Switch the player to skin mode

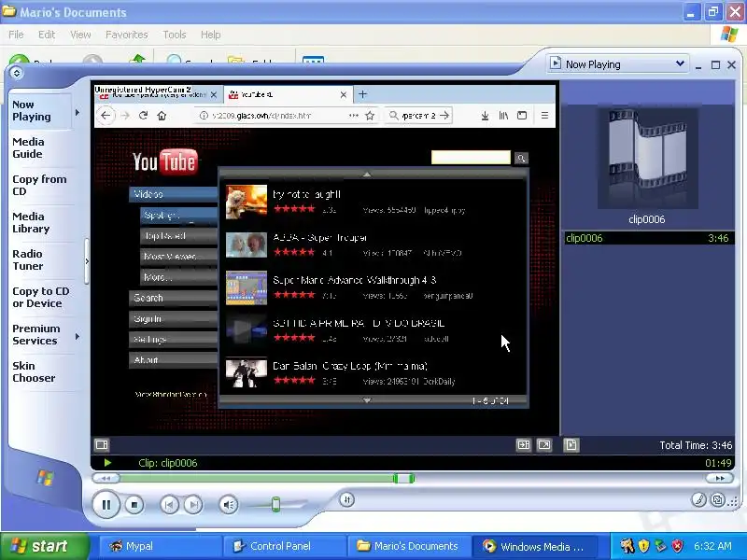(x=717, y=499)
